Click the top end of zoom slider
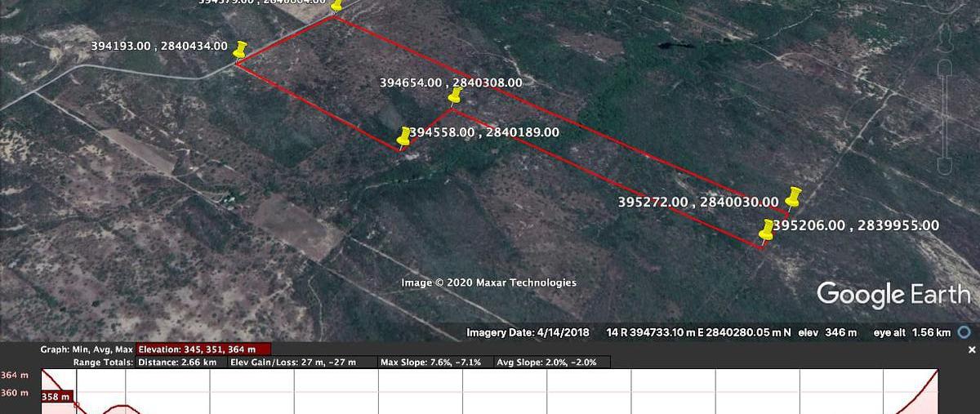Image resolution: width=980 pixels, height=414 pixels. (945, 65)
